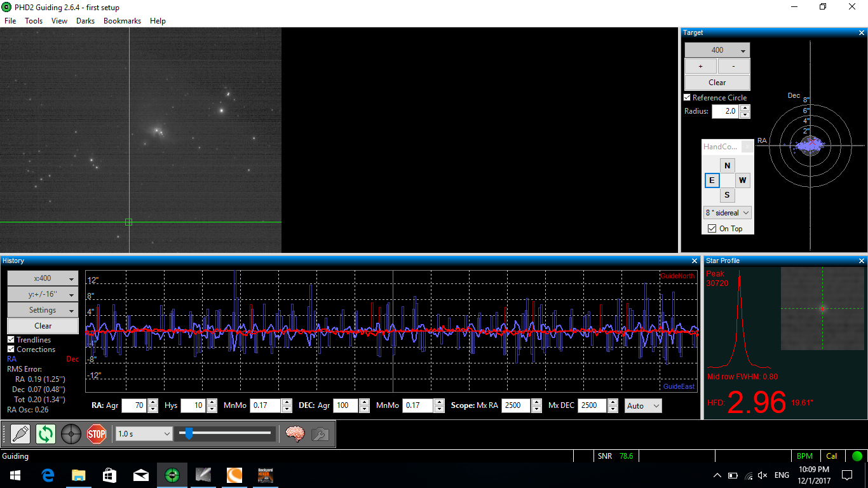
Task: Open the x:400 history scale dropdown
Action: pos(43,278)
